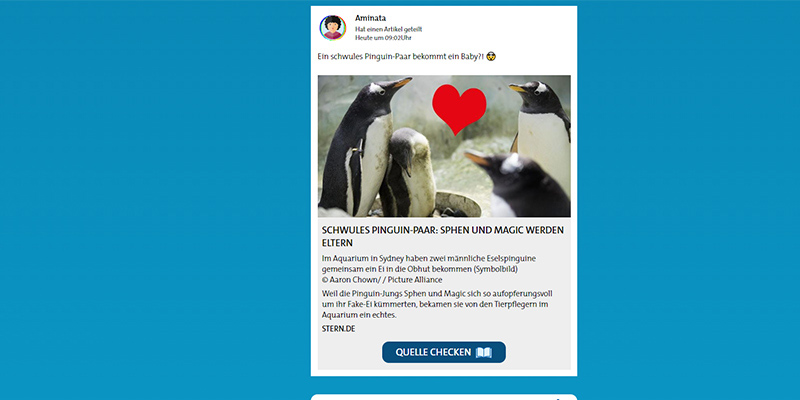Click the teaser text about Fake-Ei
Image resolution: width=800 pixels, height=400 pixels.
click(437, 304)
